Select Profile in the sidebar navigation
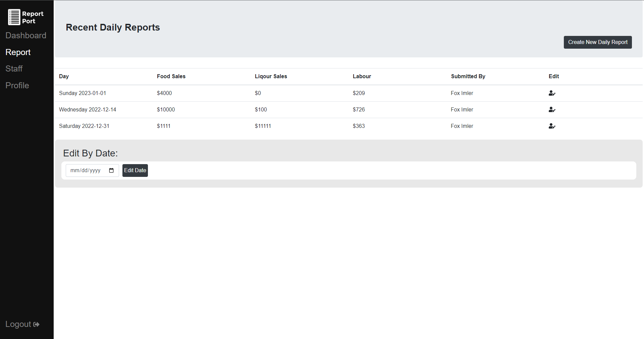 point(17,85)
